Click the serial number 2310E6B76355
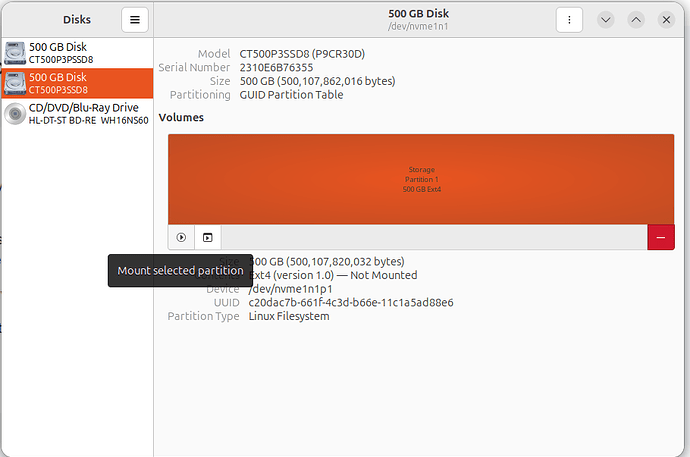The image size is (690, 457). [x=276, y=67]
